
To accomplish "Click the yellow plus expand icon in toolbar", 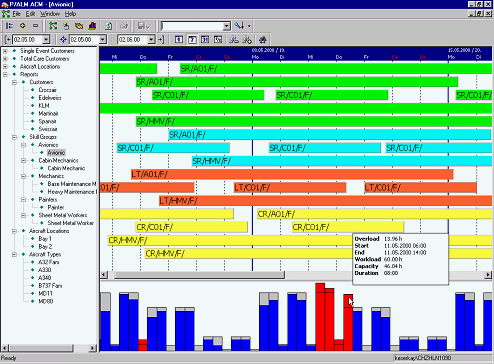I will [22, 26].
